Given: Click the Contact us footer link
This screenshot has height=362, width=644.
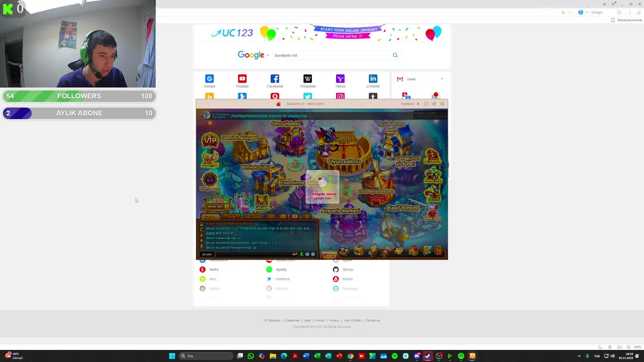Looking at the screenshot, I should 373,320.
